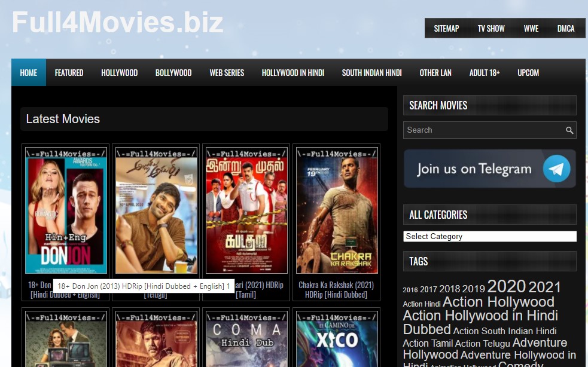Screen dimensions: 588x367
Task: Select BOLLYWOOD in the navigation bar
Action: pyautogui.click(x=173, y=73)
